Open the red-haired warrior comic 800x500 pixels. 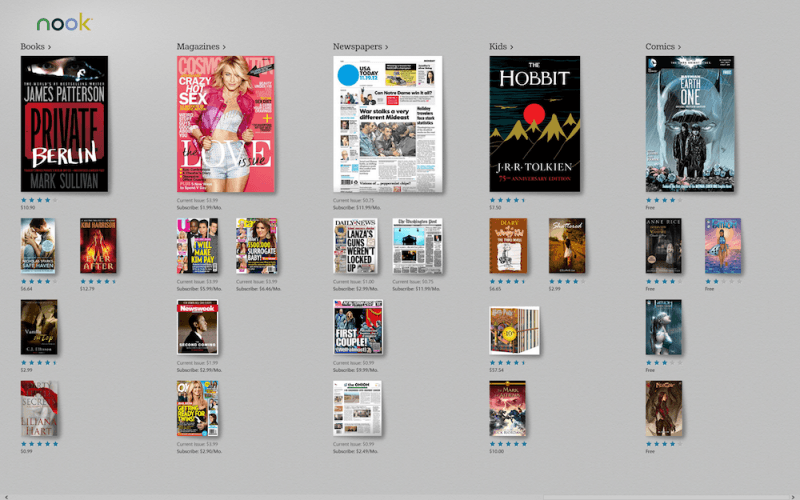664,408
